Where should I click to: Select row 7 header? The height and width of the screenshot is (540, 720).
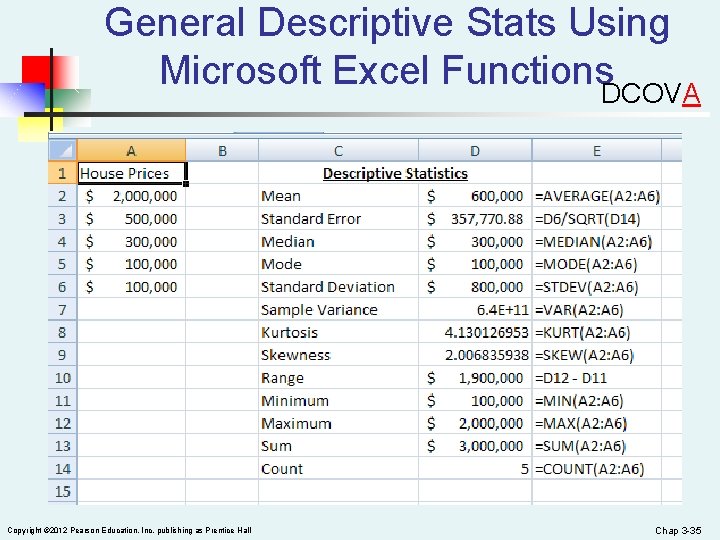[x=62, y=309]
